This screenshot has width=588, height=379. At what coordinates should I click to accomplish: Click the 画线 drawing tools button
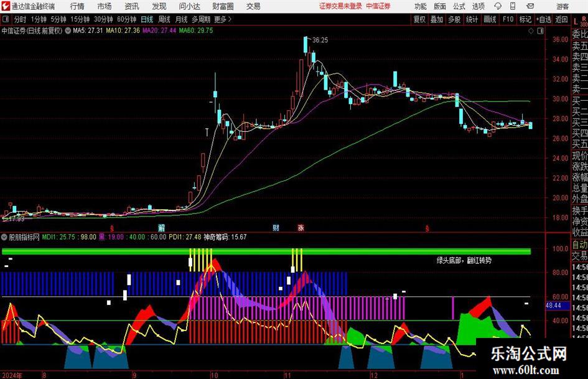coord(490,19)
